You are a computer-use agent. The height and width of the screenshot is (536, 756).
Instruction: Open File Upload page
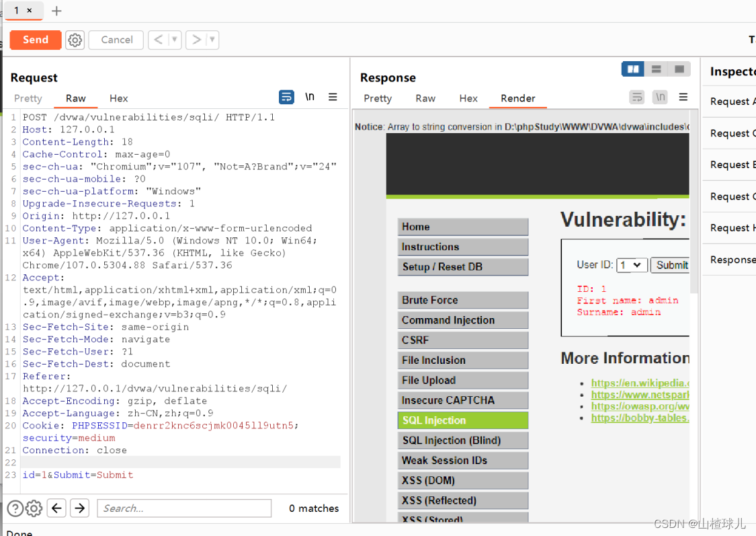(x=463, y=380)
